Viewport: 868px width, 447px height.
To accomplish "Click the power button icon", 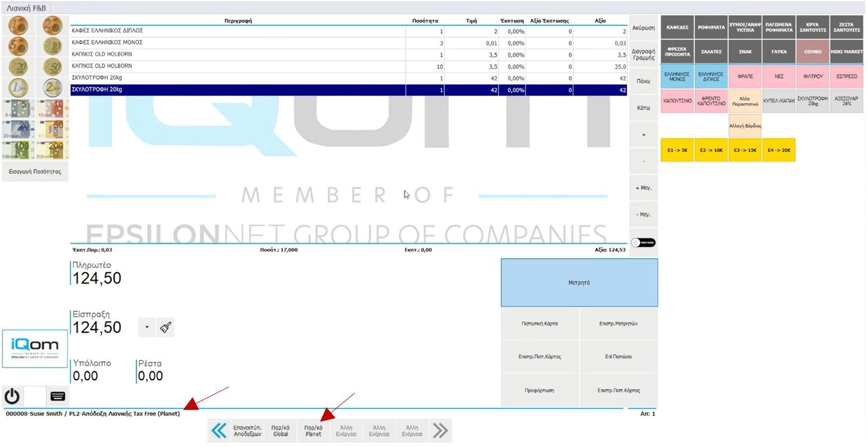I will pyautogui.click(x=12, y=396).
